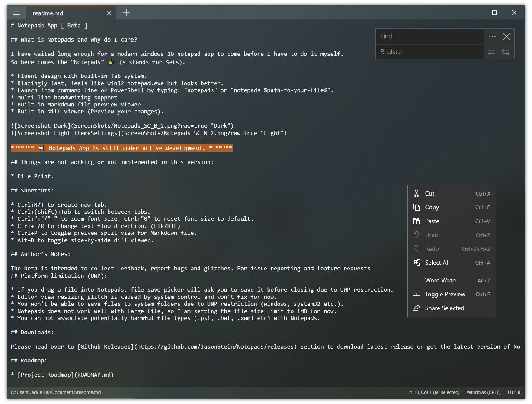Open the Windows (CRLF) line ending selector
The width and height of the screenshot is (532, 404).
point(483,392)
